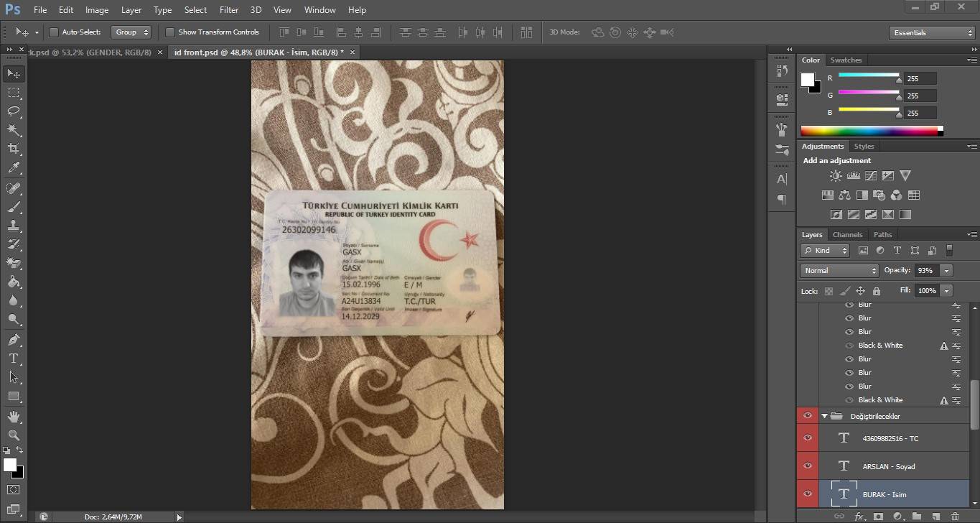
Task: Select the Rectangular Marquee tool
Action: point(14,93)
